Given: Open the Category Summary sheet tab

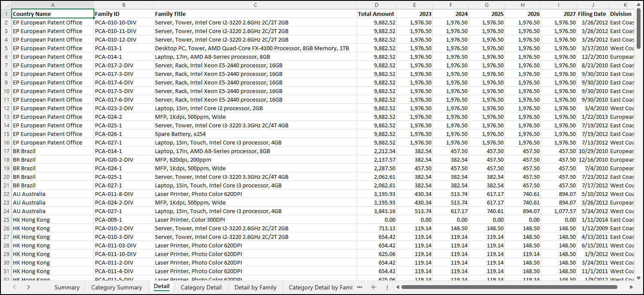Looking at the screenshot, I should click(x=116, y=287).
